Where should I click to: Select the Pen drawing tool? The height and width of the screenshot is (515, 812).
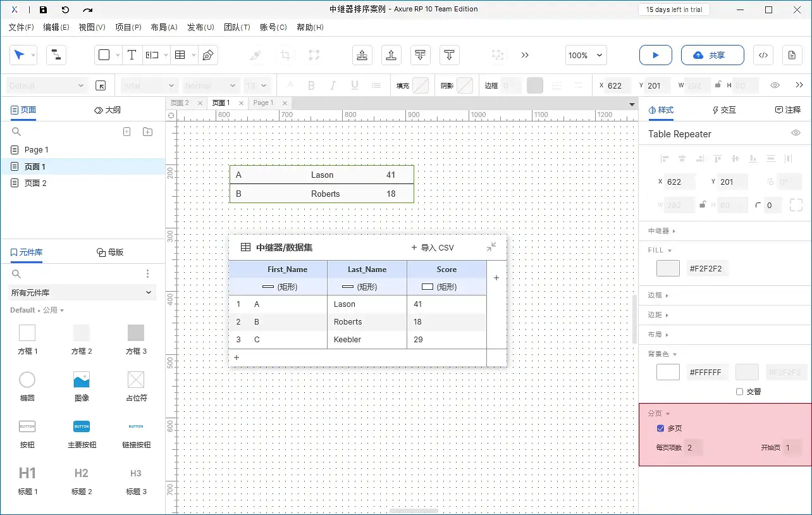pos(207,55)
